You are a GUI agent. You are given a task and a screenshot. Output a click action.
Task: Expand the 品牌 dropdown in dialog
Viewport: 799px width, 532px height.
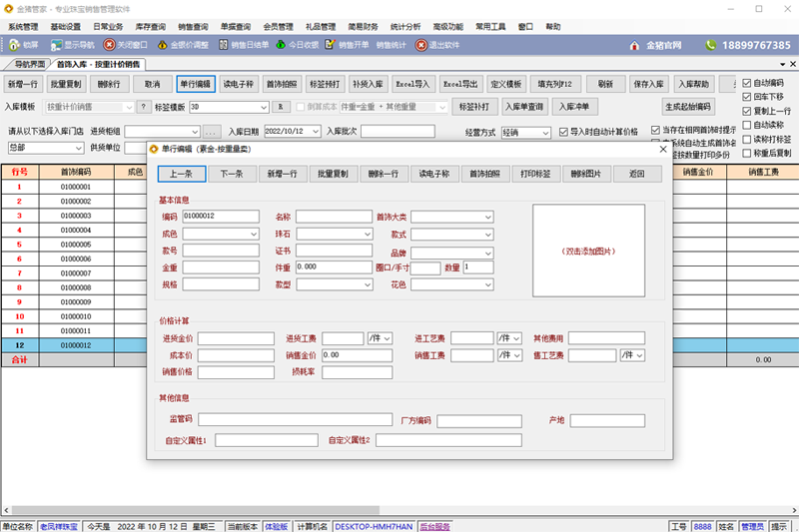coord(488,253)
